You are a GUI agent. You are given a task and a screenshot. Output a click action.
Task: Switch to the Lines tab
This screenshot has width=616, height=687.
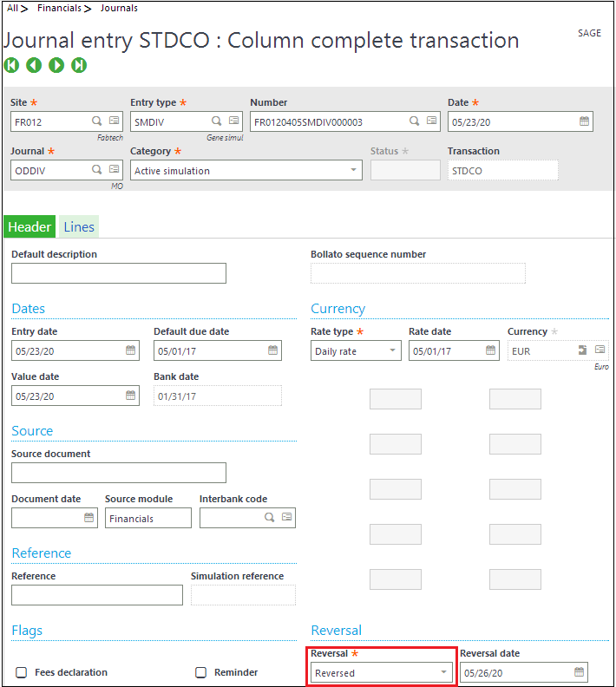[x=79, y=227]
